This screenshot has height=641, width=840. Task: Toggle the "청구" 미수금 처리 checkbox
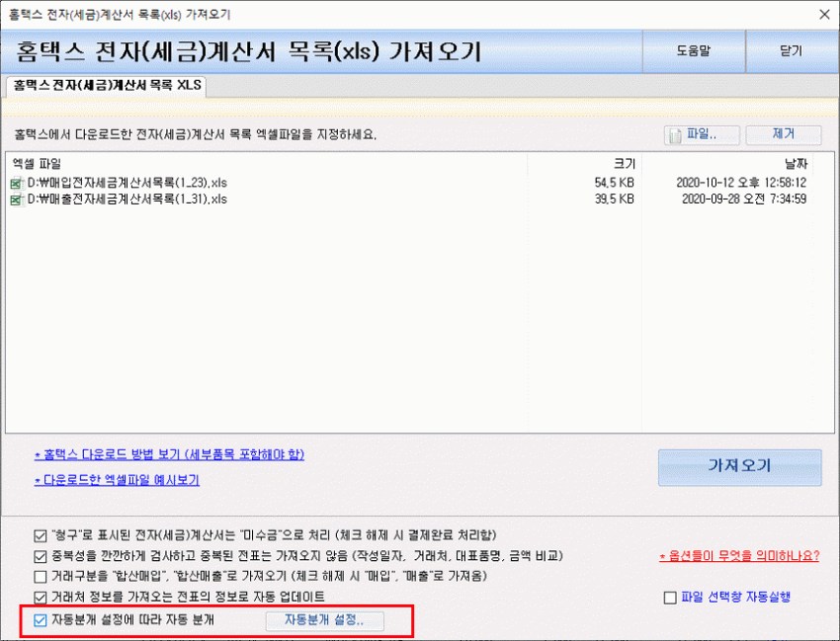[41, 536]
